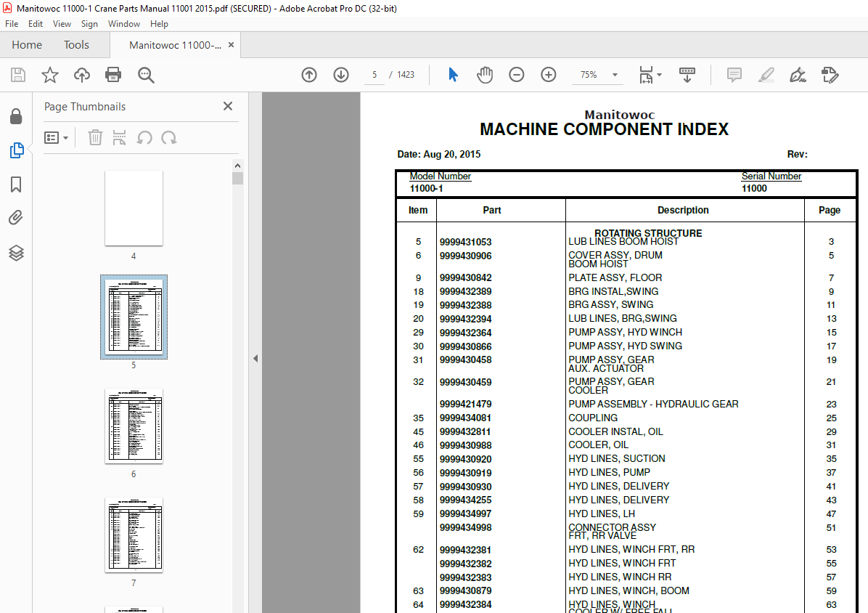Collapse the navigation pane arrow
This screenshot has height=613, width=868.
tap(255, 358)
